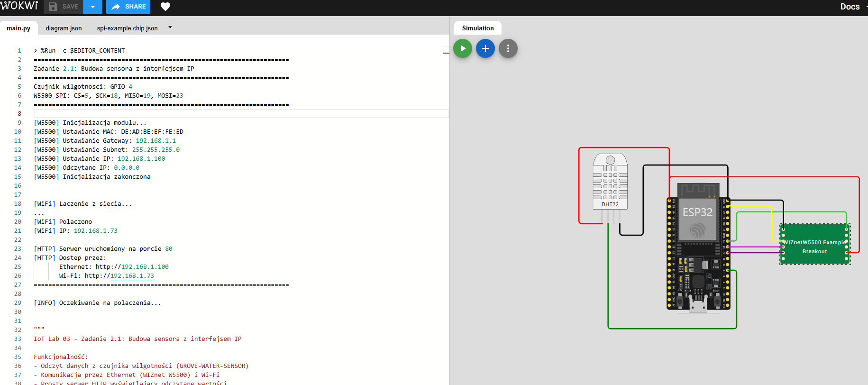Screen dimensions: 868x385
Task: Click the floppy disk SAVE button
Action: [x=64, y=7]
